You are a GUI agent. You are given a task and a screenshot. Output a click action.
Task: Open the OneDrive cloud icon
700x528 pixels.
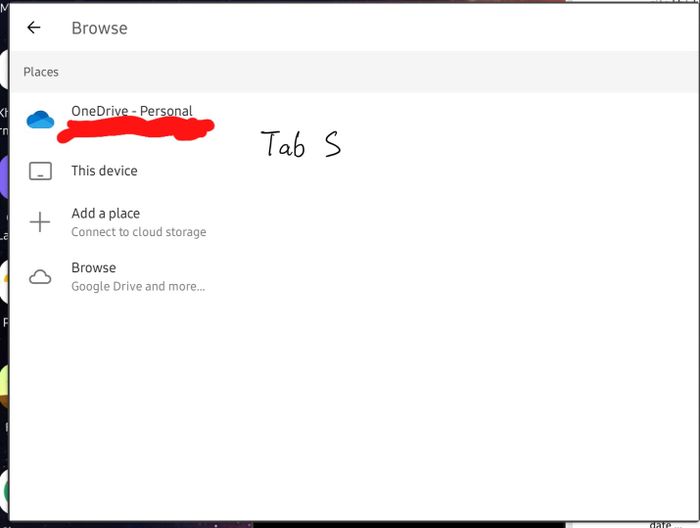(x=40, y=120)
